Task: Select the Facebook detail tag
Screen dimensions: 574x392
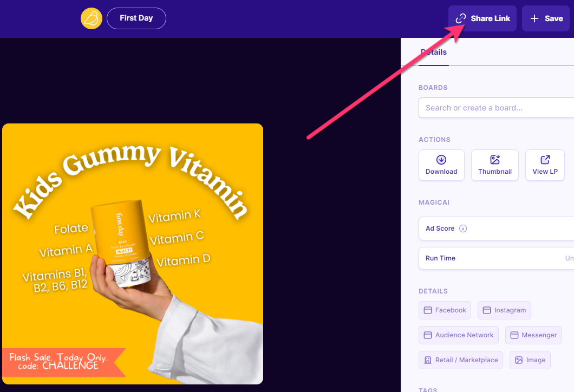Action: tap(445, 310)
